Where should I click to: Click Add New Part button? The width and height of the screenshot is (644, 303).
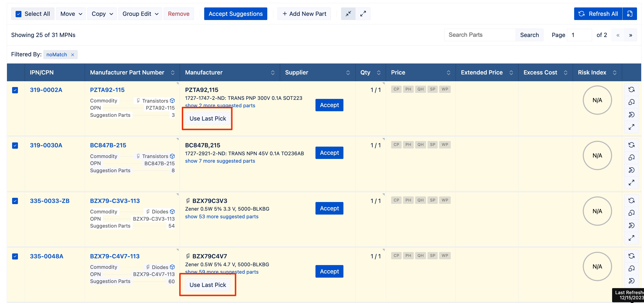coord(304,14)
